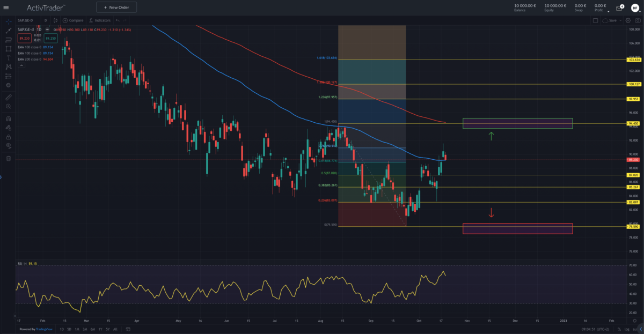Viewport: 644px width, 334px height.
Task: Delete drawings with the trash icon
Action: coord(8,159)
